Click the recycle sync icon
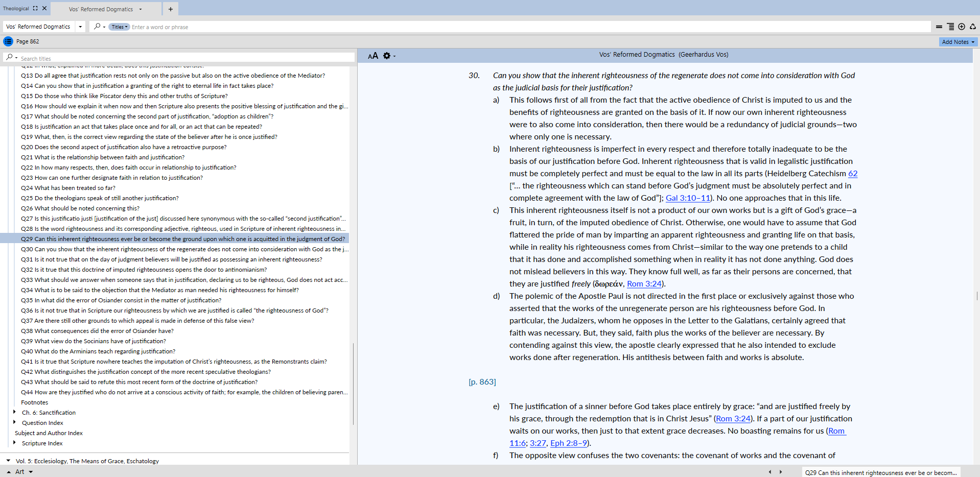This screenshot has height=477, width=980. point(972,27)
